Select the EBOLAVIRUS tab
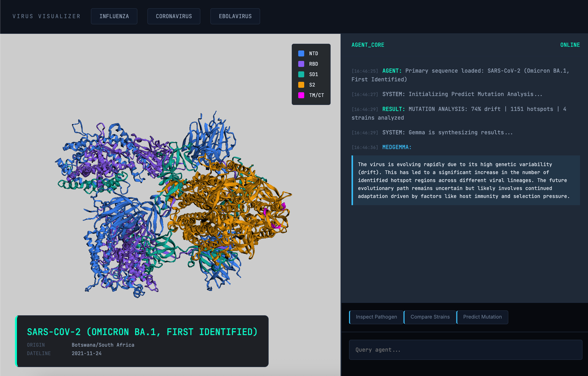 [235, 16]
